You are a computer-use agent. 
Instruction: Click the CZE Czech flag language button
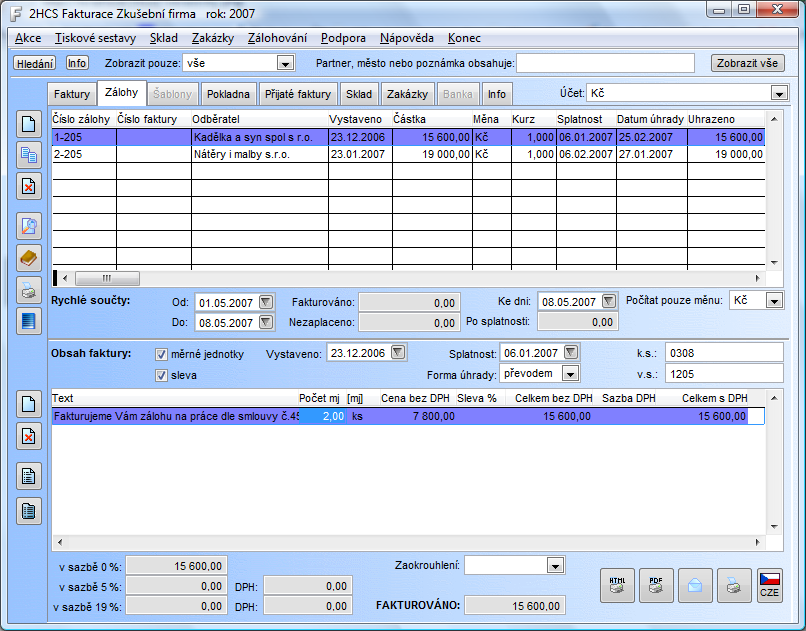pos(769,586)
